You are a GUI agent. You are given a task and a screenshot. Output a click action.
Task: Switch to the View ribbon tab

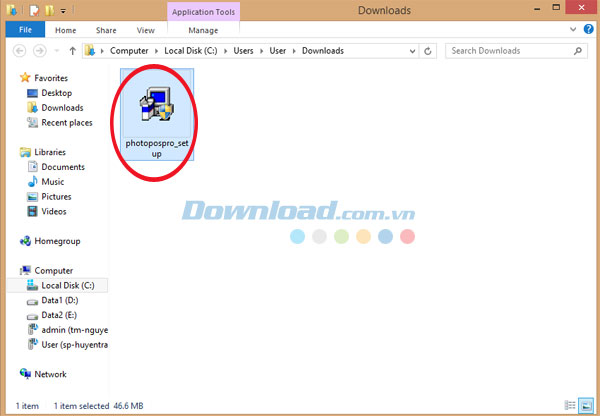(x=145, y=30)
